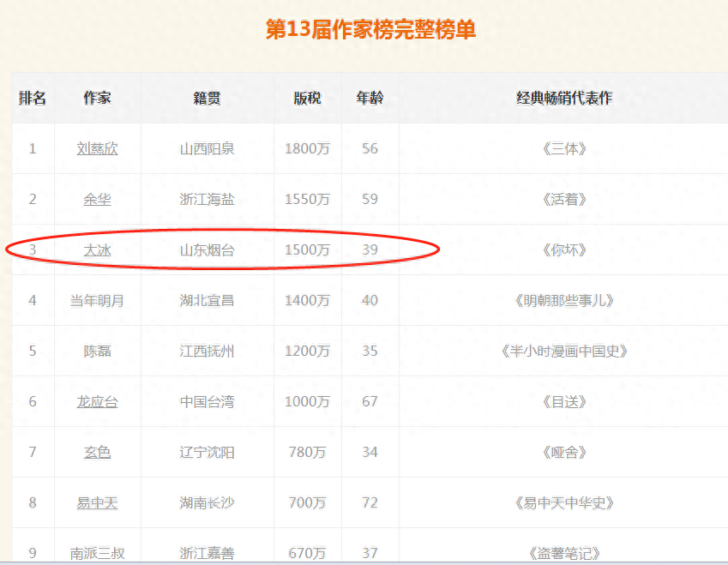728x565 pixels.
Task: Click the 湖南长沙 cell
Action: (x=207, y=502)
